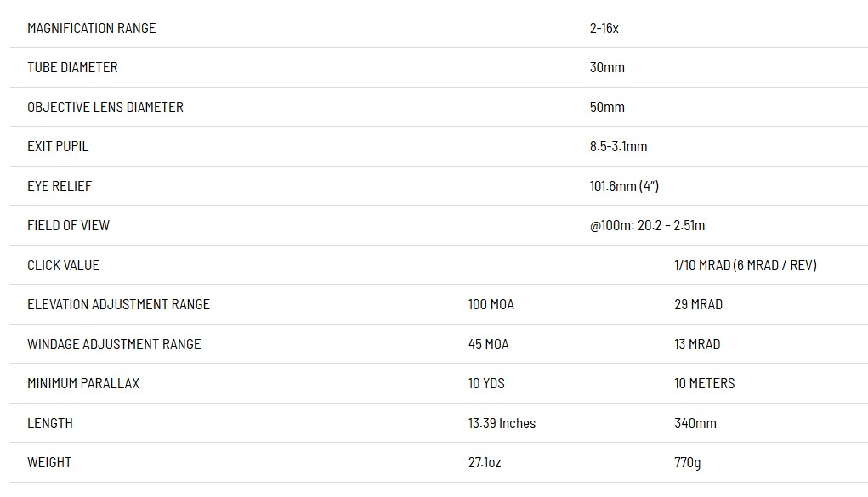The height and width of the screenshot is (497, 868).
Task: Click the 13.39 Inches length value
Action: point(502,423)
